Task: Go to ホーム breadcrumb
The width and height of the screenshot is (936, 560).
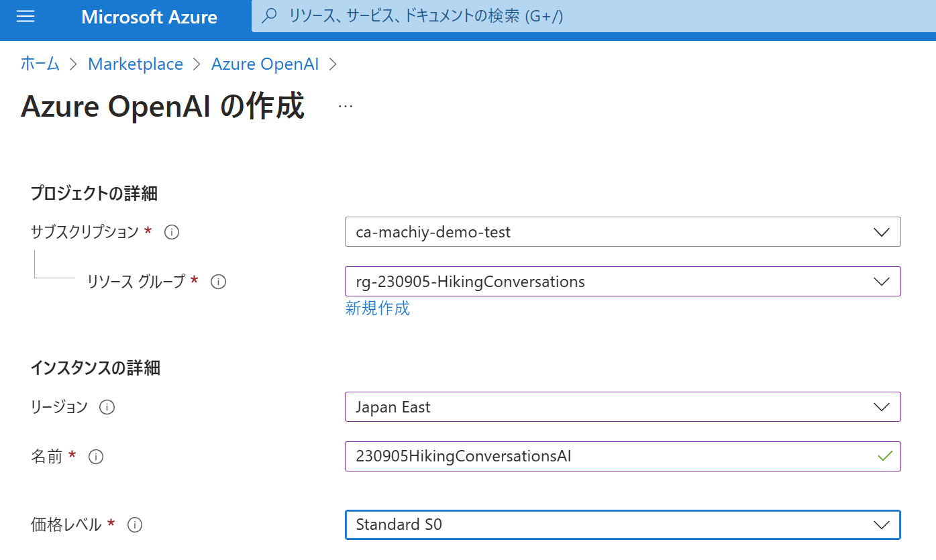Action: click(40, 64)
